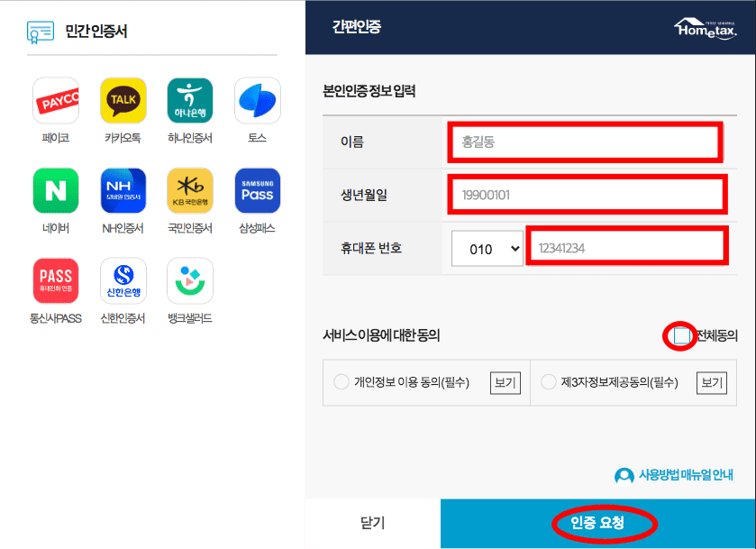Click the 삼성패스 label text
756x549 pixels.
click(258, 228)
